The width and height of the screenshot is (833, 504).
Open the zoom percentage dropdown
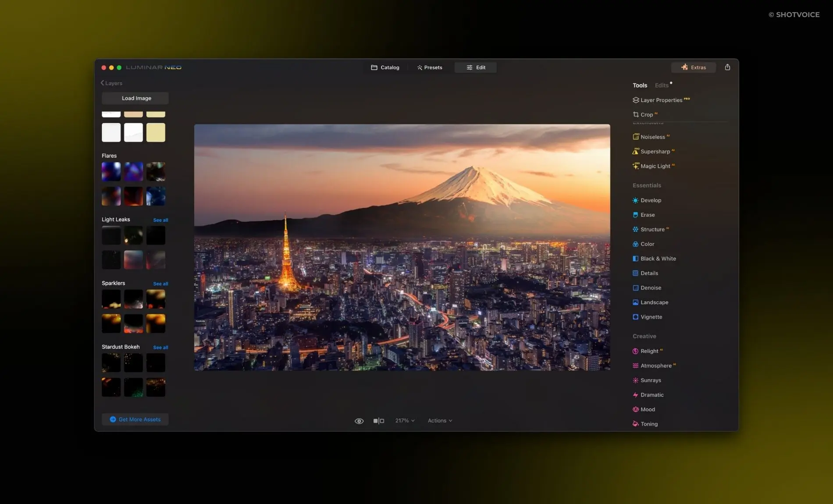[404, 420]
